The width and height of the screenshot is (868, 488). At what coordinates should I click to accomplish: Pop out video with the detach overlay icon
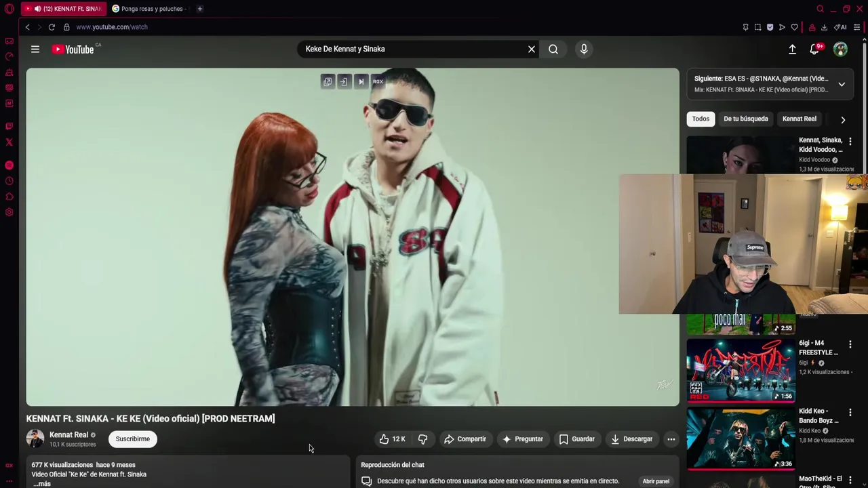click(x=328, y=81)
